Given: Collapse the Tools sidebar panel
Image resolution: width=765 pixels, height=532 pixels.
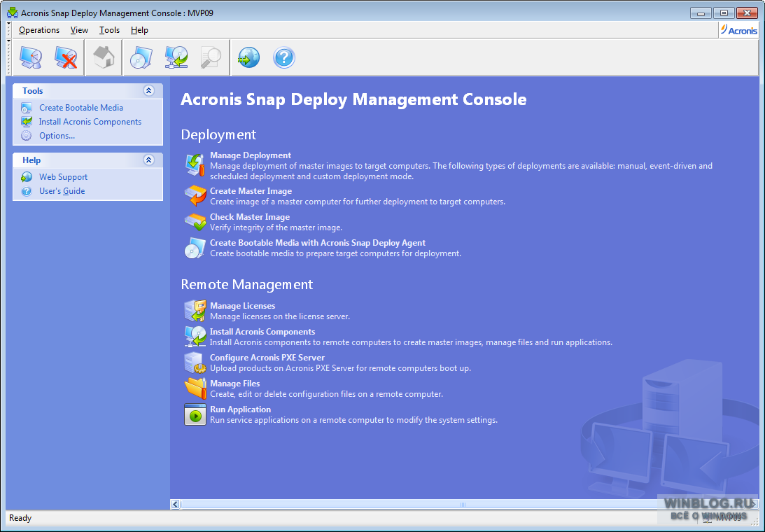Looking at the screenshot, I should (x=149, y=91).
